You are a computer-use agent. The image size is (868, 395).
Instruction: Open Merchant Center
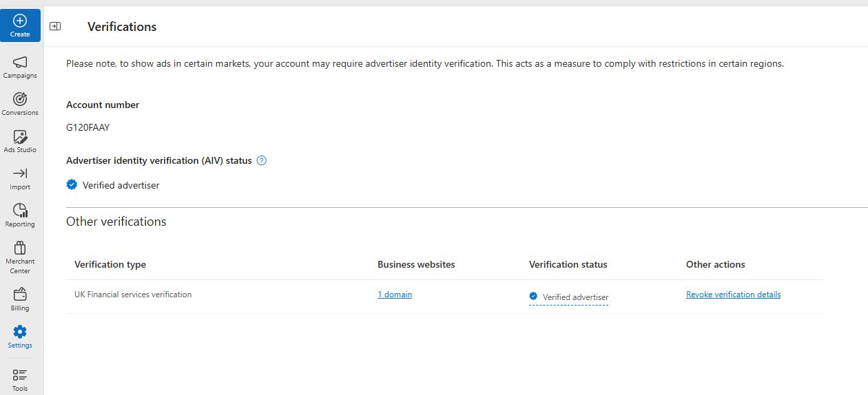click(20, 257)
